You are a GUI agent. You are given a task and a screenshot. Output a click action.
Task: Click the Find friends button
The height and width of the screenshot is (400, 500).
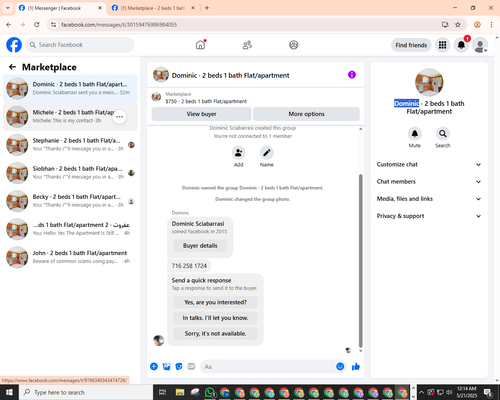pyautogui.click(x=411, y=45)
